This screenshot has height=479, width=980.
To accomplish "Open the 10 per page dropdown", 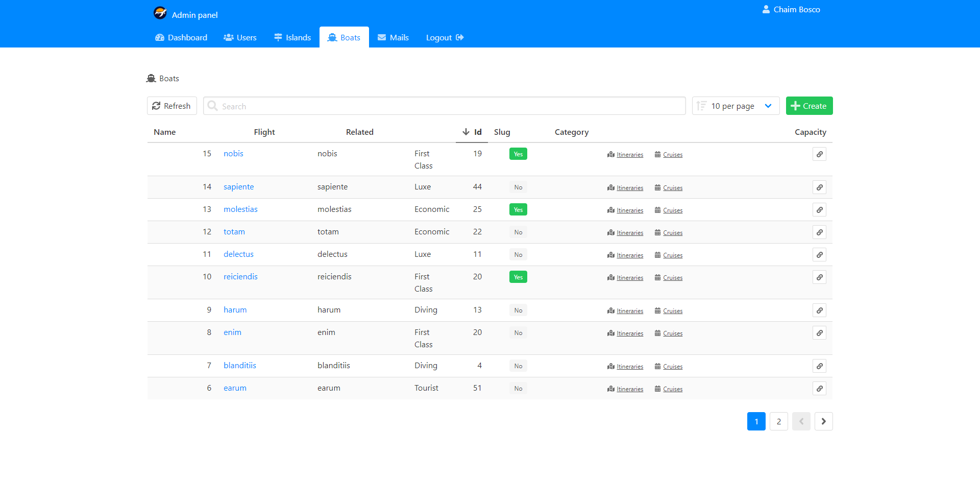I will (x=735, y=106).
